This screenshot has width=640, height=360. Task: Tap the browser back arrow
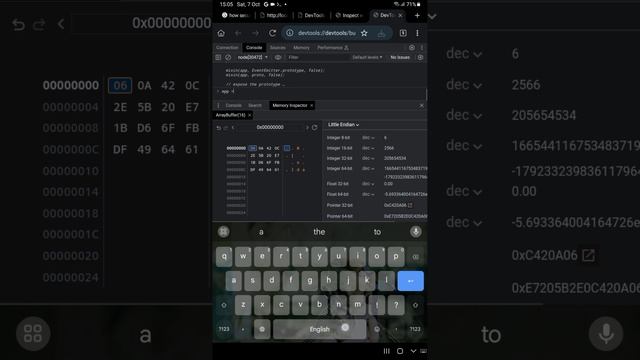pos(238,33)
